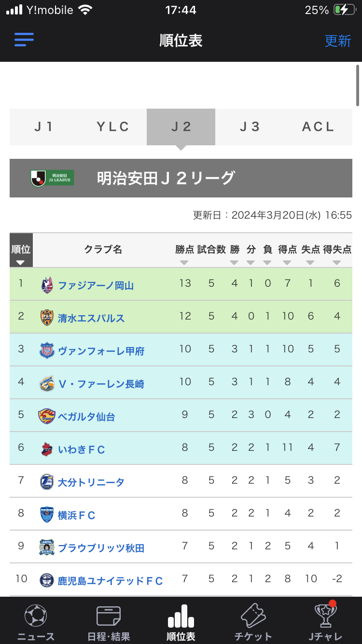Sort by 得失点 column arrow
This screenshot has width=362, height=644.
point(337,263)
